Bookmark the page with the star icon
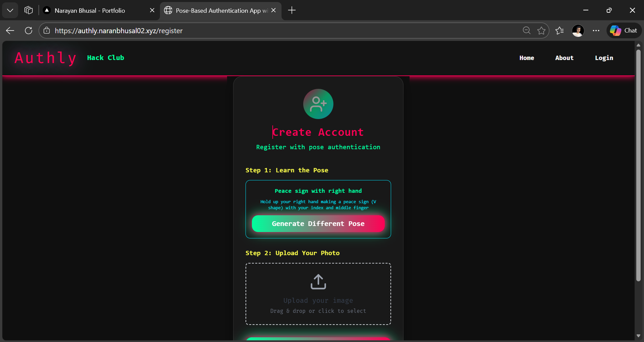This screenshot has width=644, height=342. [542, 31]
